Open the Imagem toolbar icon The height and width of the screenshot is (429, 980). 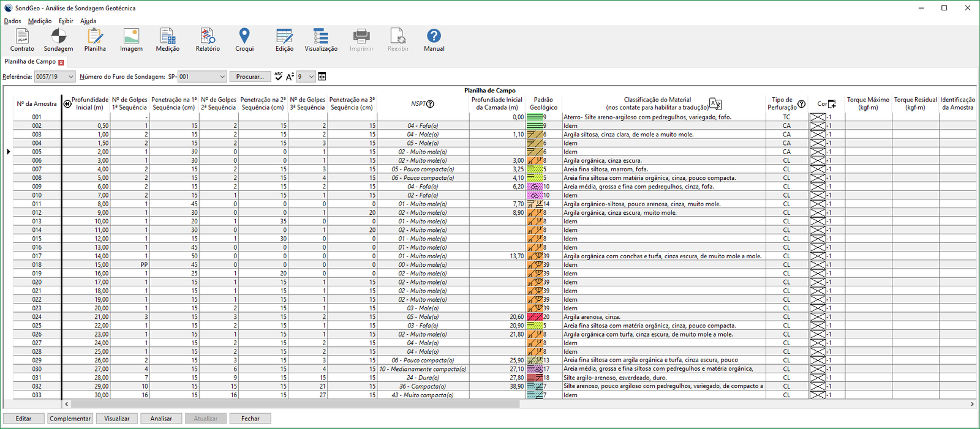[x=131, y=40]
